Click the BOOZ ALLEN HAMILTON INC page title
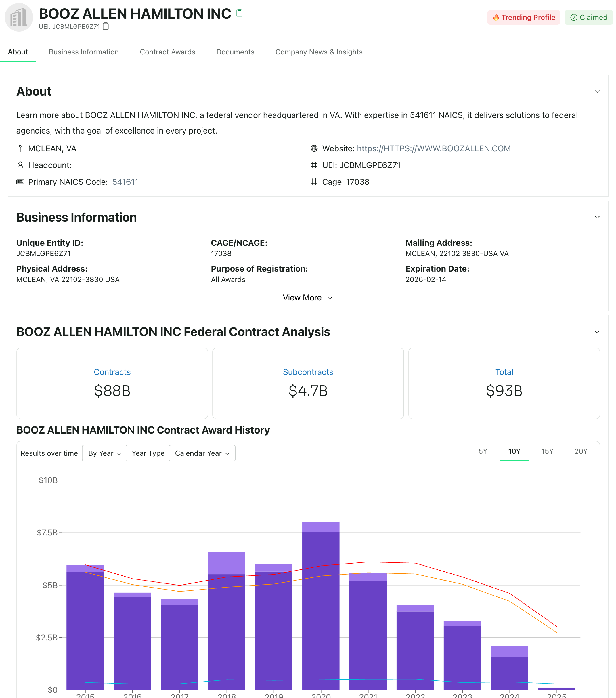This screenshot has height=698, width=616. pos(135,14)
